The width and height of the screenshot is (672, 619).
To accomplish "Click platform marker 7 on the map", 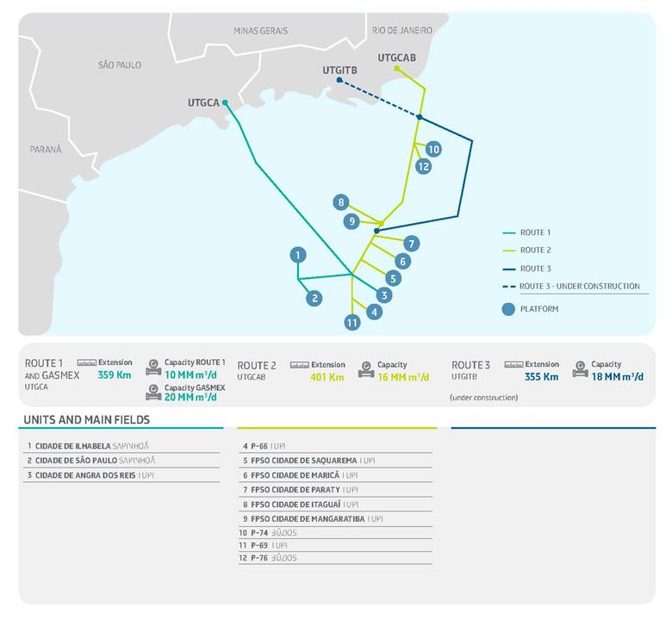I will click(412, 244).
